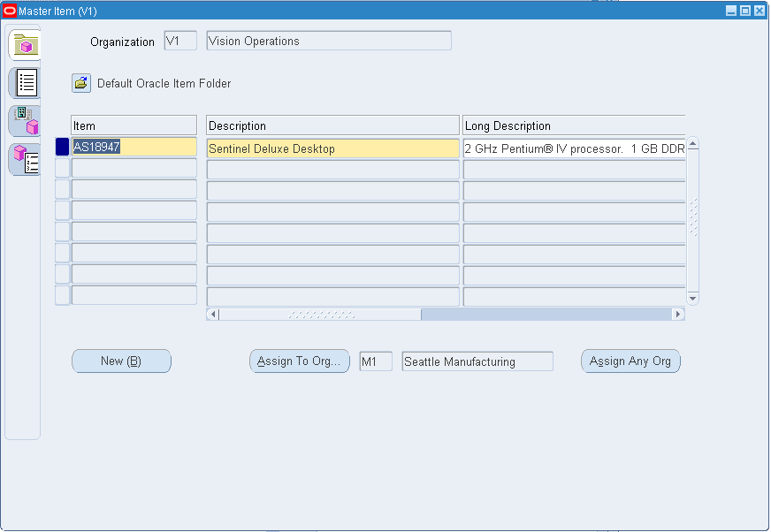Click the Vision Operations organization name field
Viewport: 771px width, 532px height.
point(329,41)
